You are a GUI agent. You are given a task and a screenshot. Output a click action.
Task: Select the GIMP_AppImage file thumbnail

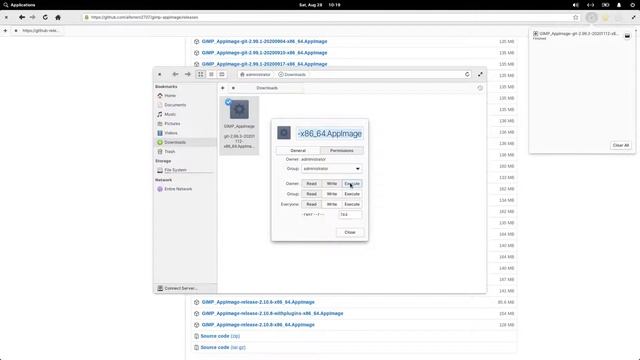[239, 110]
